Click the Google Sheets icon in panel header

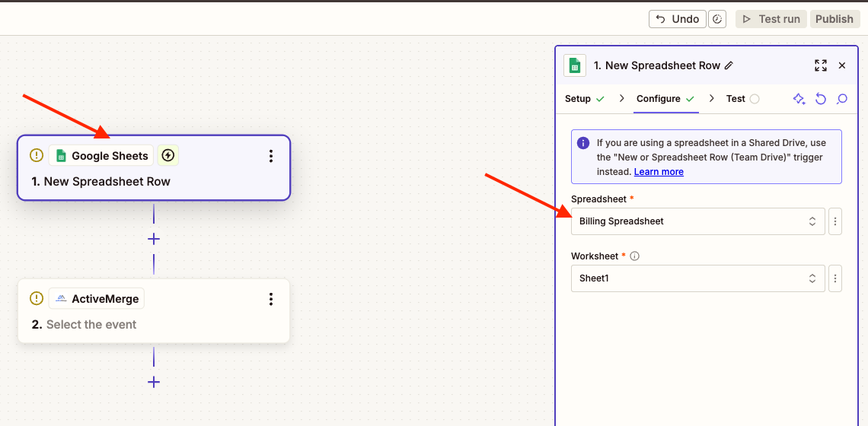(575, 66)
